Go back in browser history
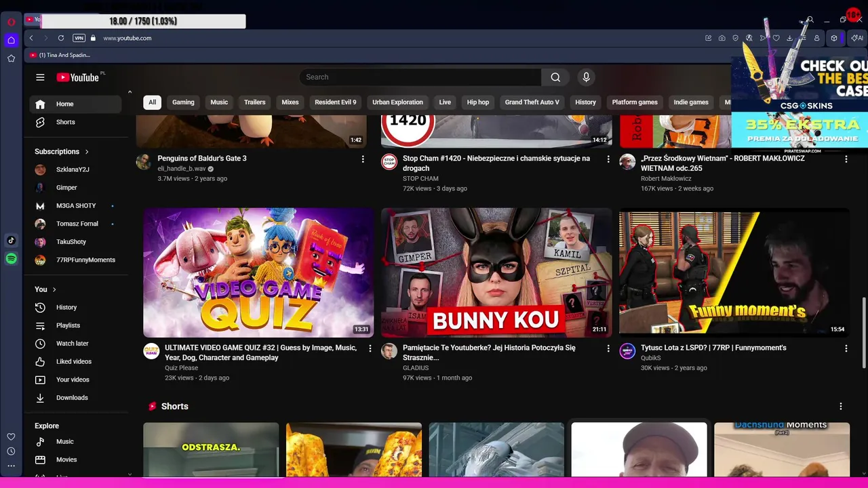 pos(31,38)
